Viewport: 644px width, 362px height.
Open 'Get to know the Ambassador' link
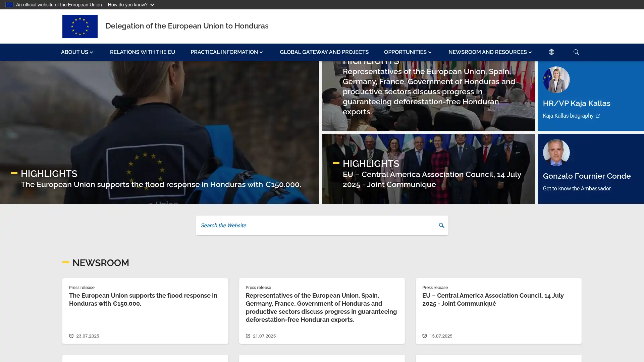click(577, 188)
